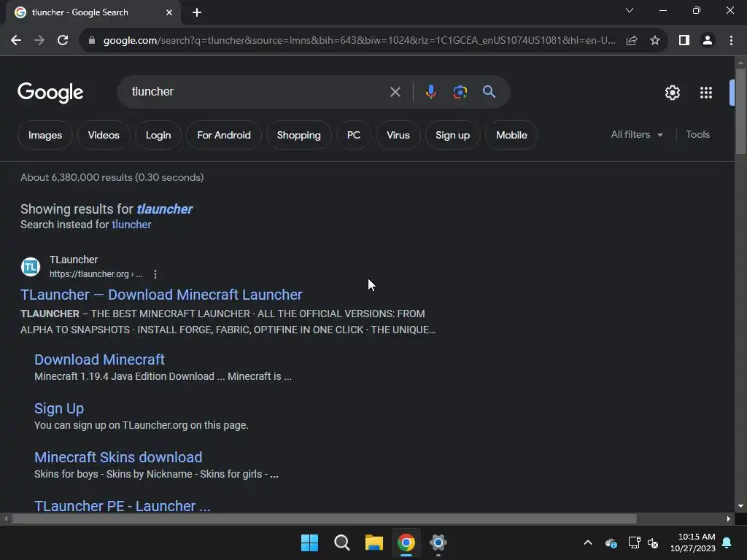Bookmark this tab with the star
The image size is (747, 560).
tap(655, 41)
